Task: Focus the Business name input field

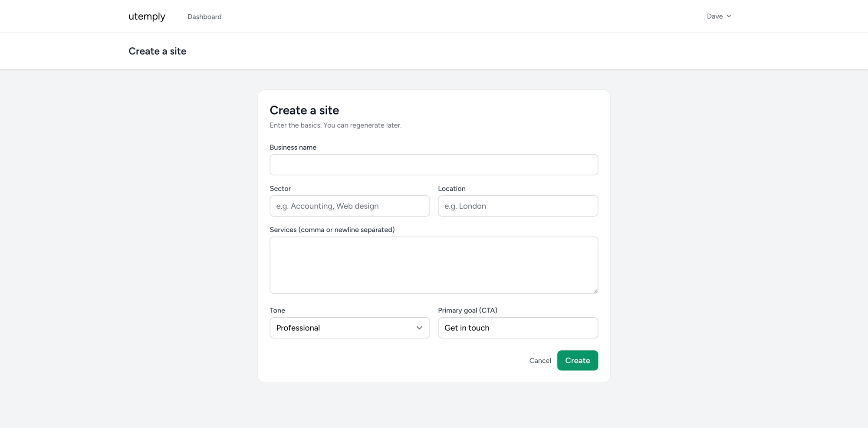Action: (434, 165)
